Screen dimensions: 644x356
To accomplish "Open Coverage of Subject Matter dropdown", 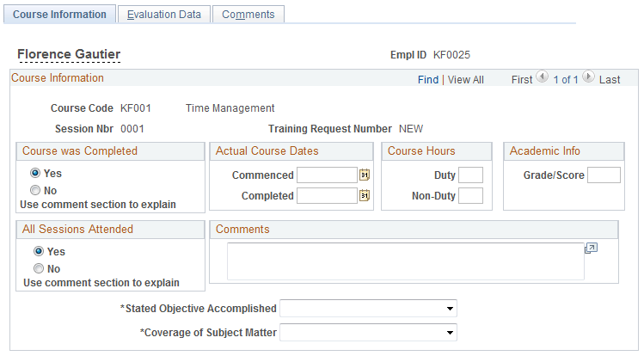I will click(x=368, y=333).
